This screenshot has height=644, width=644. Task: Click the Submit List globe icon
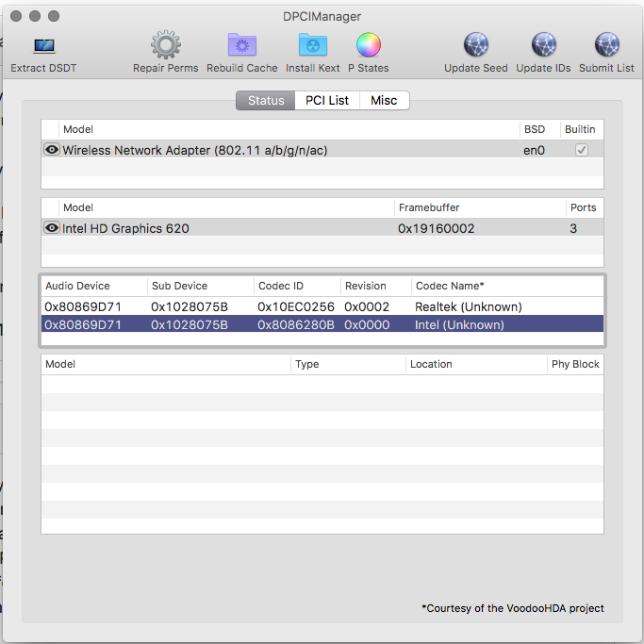click(606, 44)
